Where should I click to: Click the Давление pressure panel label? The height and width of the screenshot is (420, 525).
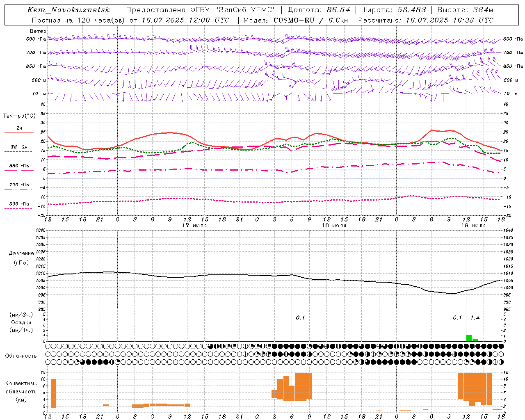pos(21,253)
